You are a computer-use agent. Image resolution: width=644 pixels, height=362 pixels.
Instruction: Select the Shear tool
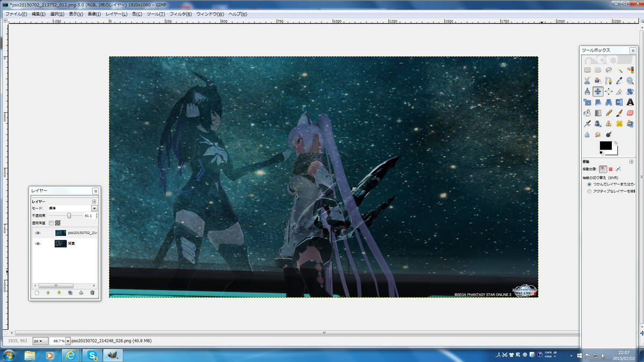598,102
